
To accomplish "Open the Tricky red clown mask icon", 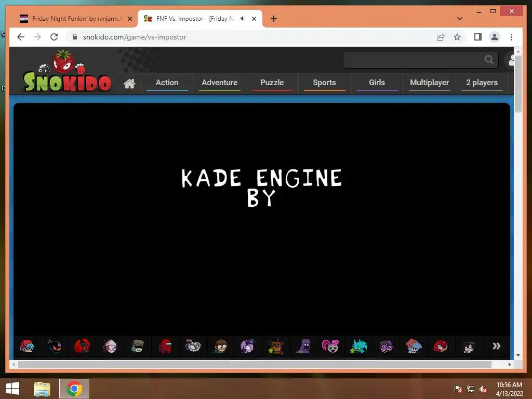I will [x=82, y=347].
